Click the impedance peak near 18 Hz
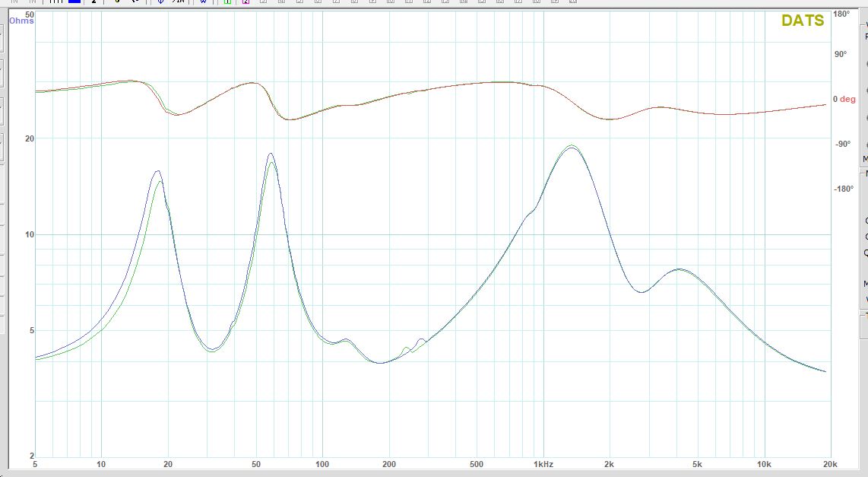868x477 pixels. 157,172
